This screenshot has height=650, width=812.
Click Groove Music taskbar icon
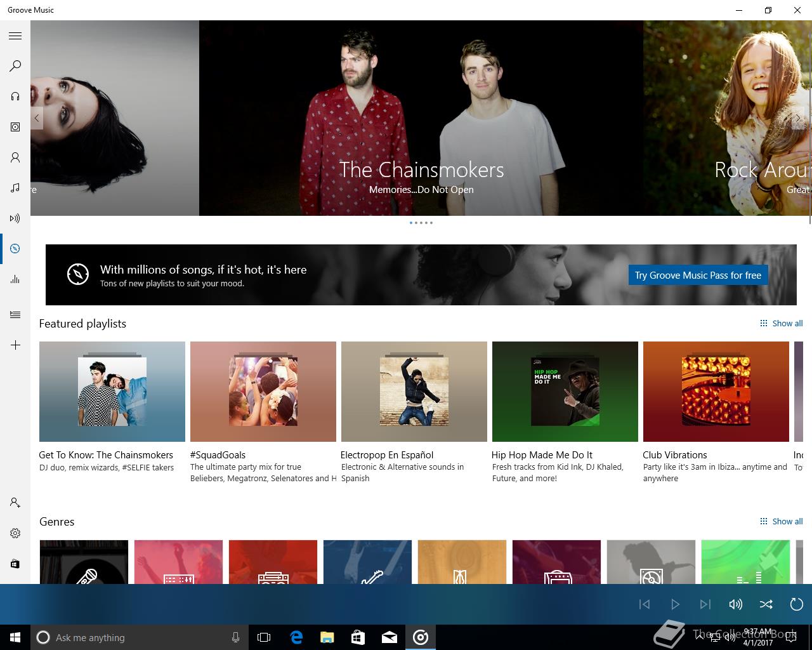coord(421,637)
